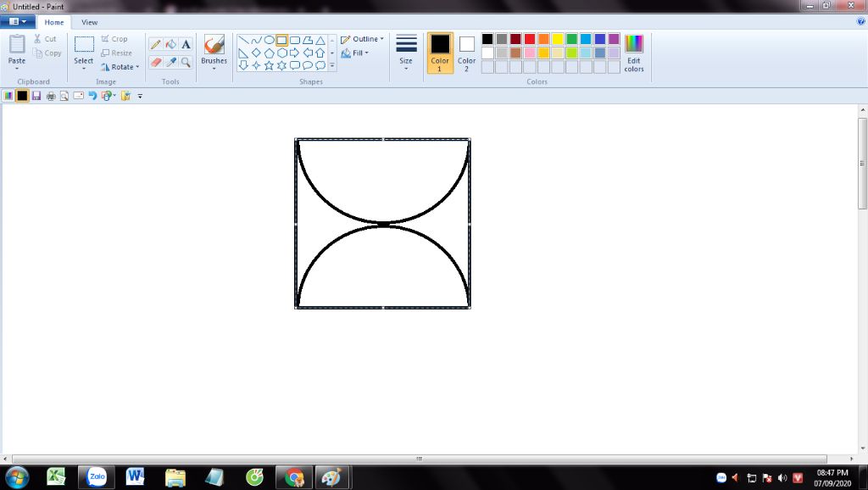Pick the purple color swatch

point(614,39)
